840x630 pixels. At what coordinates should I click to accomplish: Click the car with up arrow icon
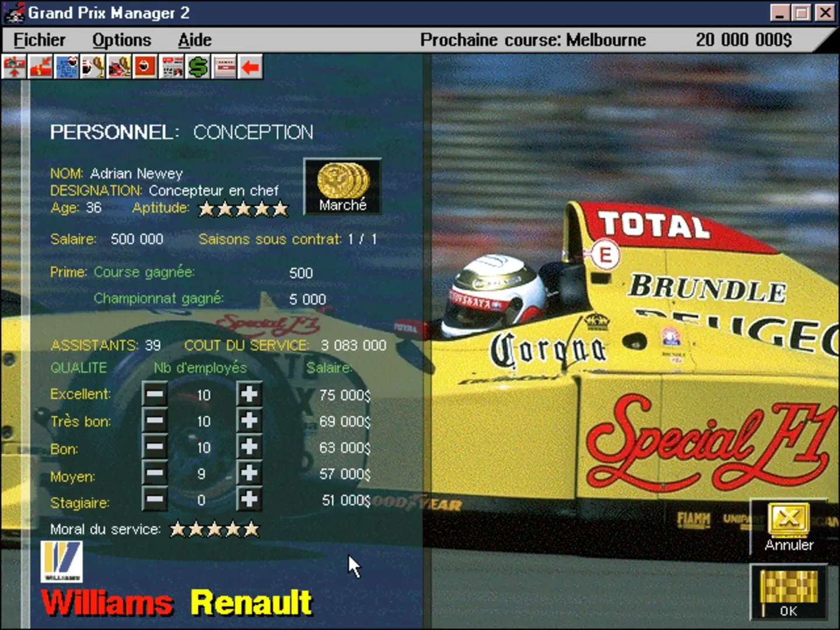15,67
